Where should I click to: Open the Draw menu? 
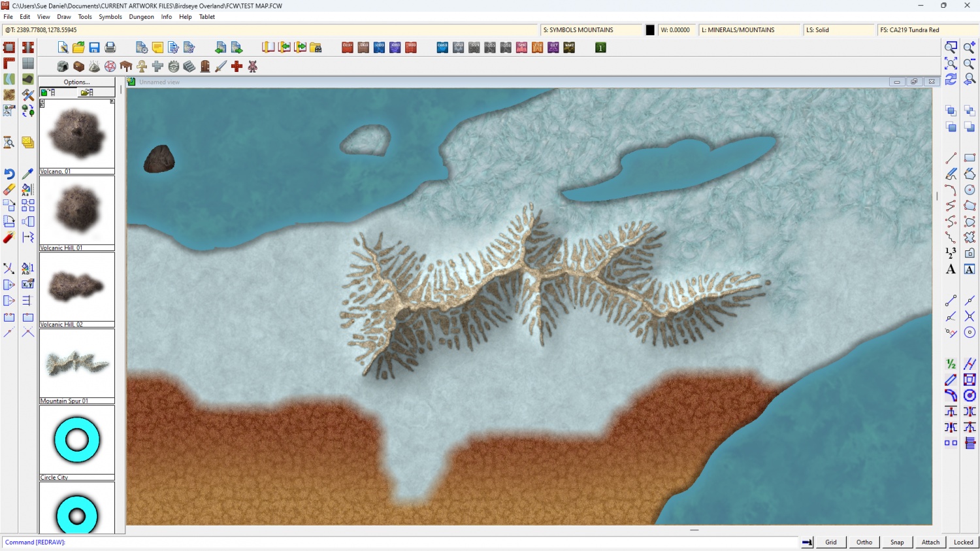pos(64,17)
